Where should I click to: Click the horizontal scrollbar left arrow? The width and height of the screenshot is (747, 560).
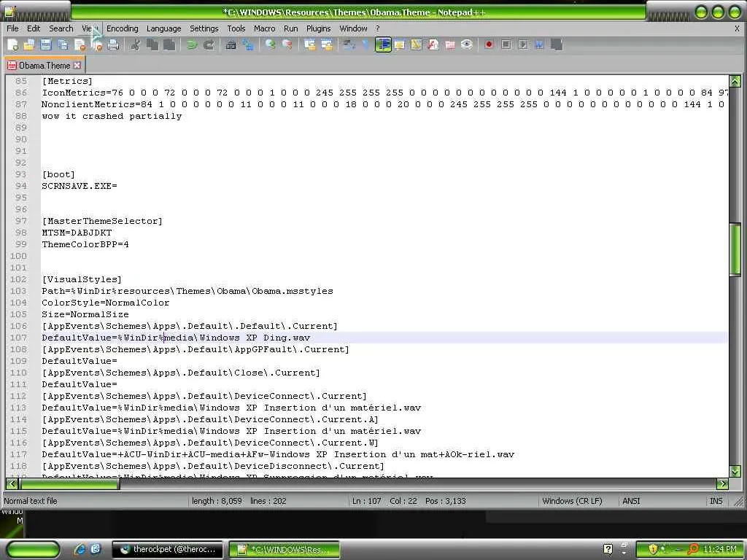point(12,484)
